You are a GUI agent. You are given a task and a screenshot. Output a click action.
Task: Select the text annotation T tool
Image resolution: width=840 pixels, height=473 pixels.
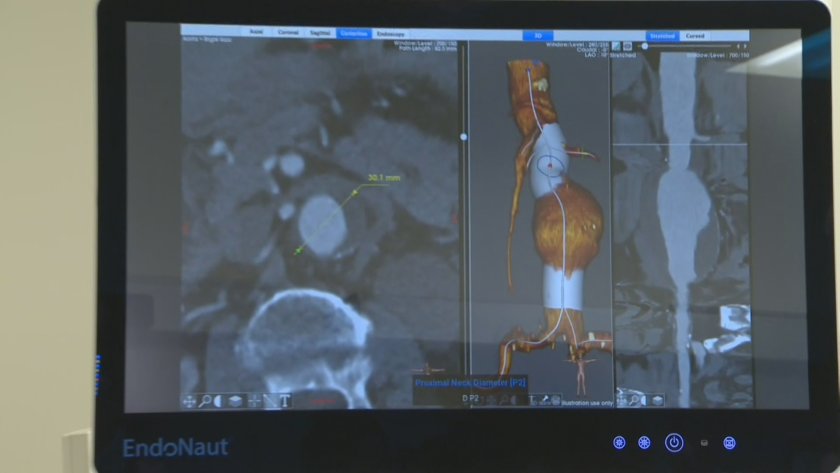pos(285,401)
